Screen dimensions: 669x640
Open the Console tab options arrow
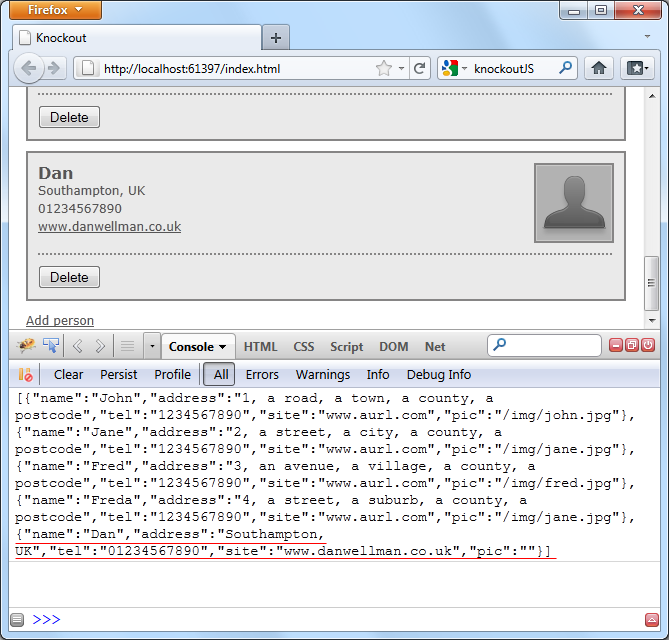(223, 347)
